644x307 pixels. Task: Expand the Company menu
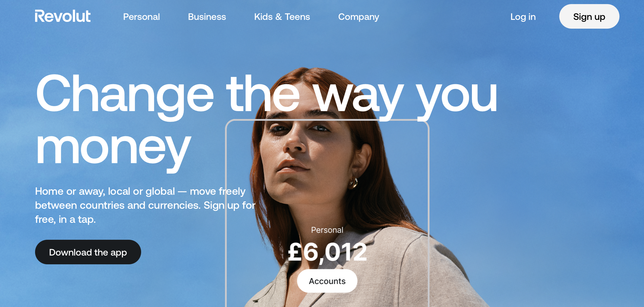(x=359, y=17)
